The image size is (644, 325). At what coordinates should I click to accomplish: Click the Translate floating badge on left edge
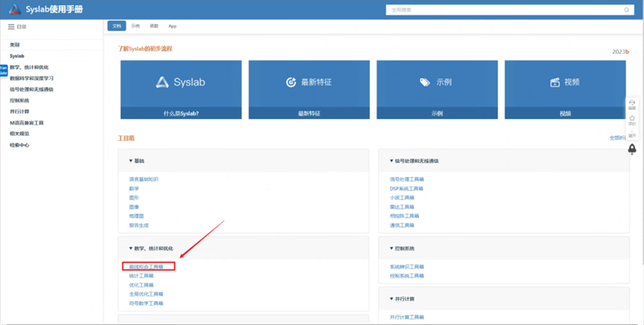(x=3, y=70)
